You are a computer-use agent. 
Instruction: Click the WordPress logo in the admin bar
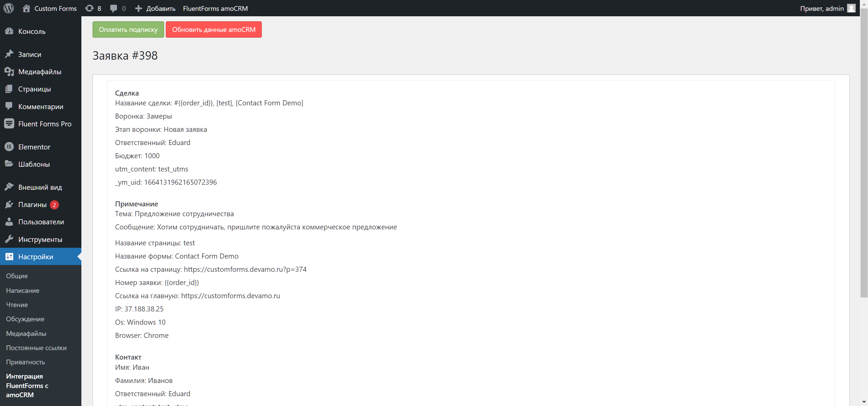click(x=9, y=8)
